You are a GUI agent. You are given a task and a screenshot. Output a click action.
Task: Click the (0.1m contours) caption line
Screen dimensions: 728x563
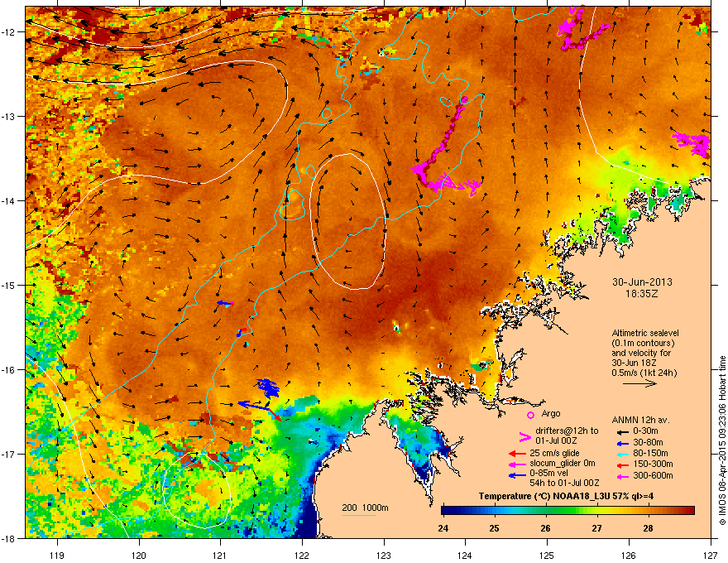coord(643,344)
